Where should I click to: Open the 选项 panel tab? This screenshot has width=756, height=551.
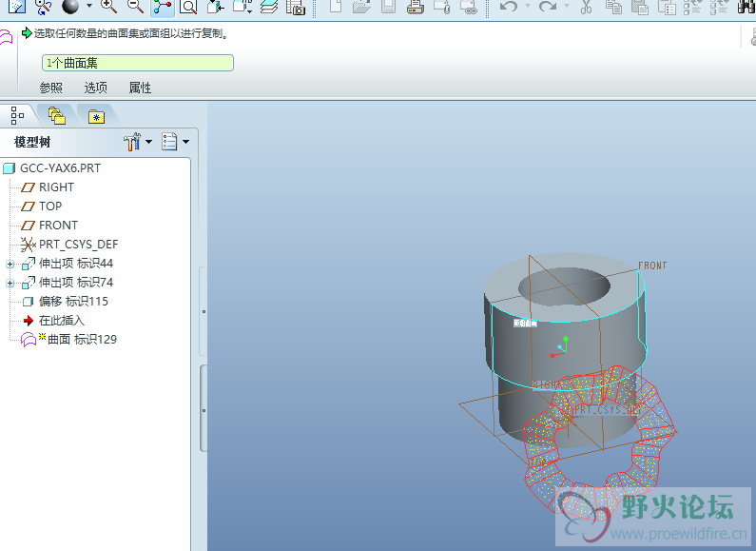95,88
